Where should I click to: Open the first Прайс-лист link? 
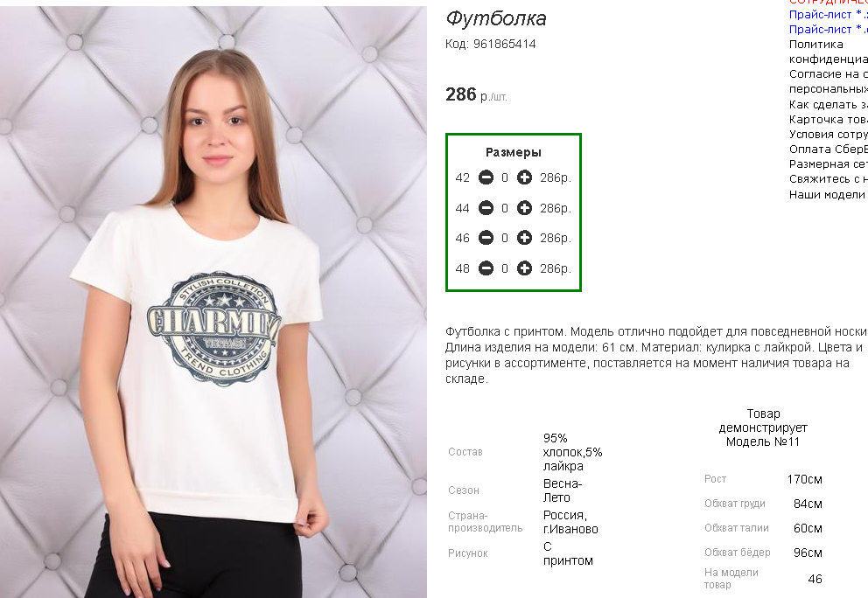click(x=828, y=15)
